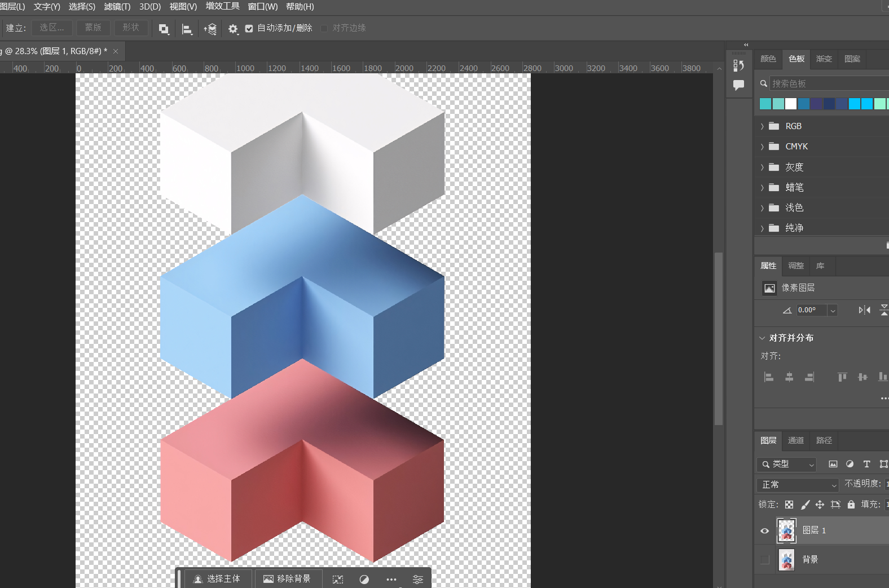
Task: Collapse panels with the double-arrow icon
Action: 746,45
